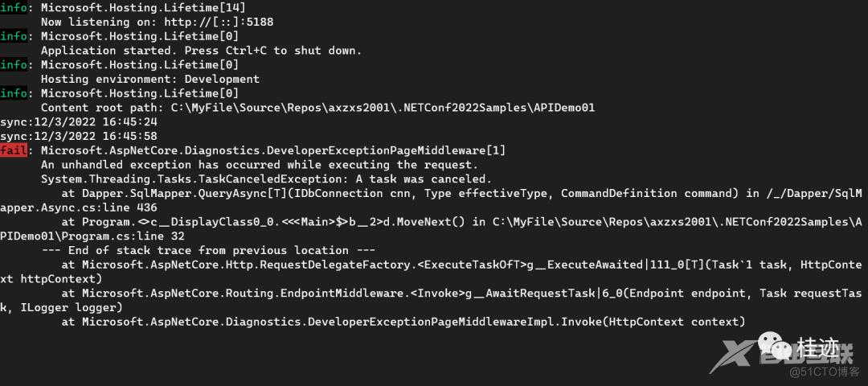Image resolution: width=868 pixels, height=386 pixels.
Task: Click the DeveloperExceptionPageMiddlewareImpl.Invoke line
Action: [403, 322]
